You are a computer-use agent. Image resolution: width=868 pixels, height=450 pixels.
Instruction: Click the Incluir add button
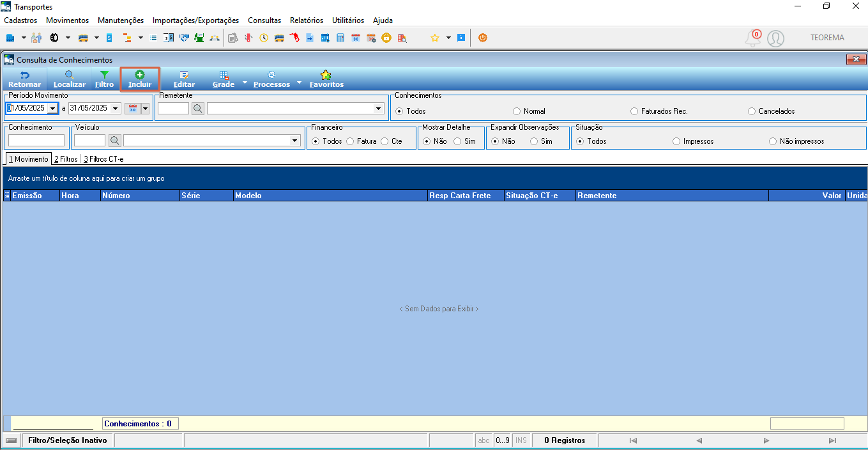[x=140, y=79]
